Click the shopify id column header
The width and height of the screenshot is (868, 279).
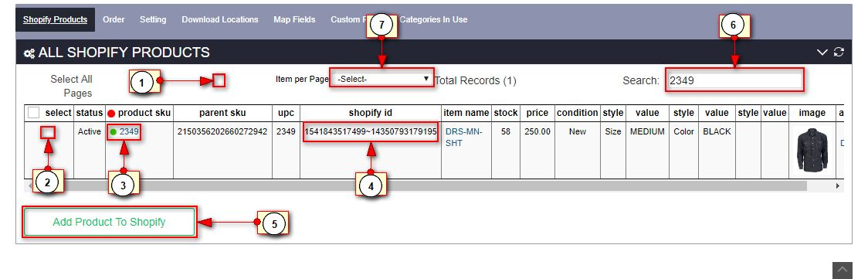tap(371, 113)
